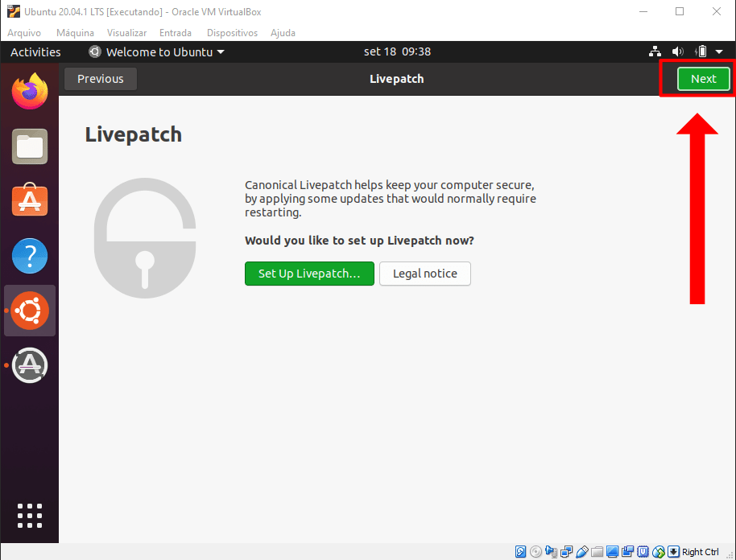Click the wired network icon in top bar

[x=655, y=51]
